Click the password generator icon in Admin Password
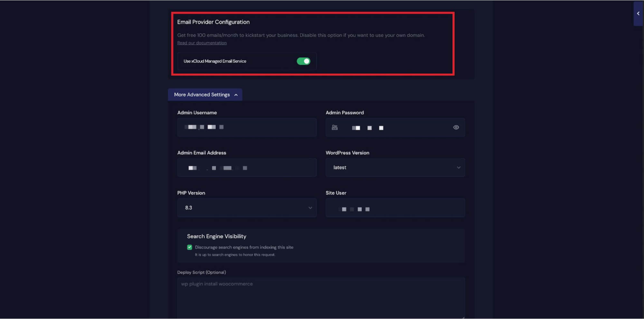Screen dimensions: 644x319 click(x=335, y=128)
